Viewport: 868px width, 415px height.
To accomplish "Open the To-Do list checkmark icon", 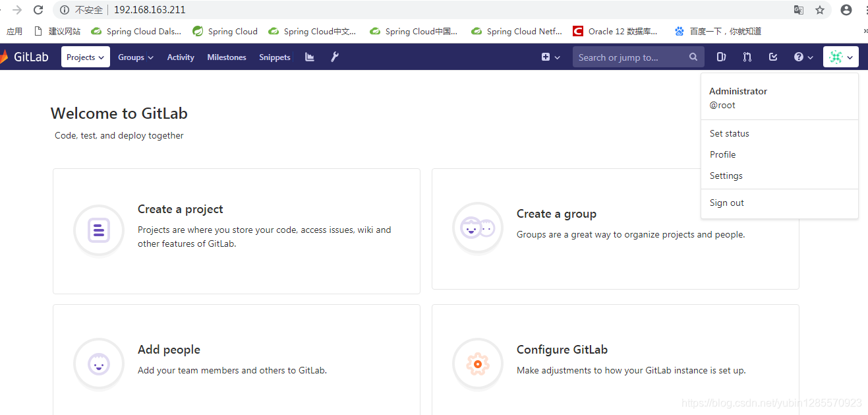I will pyautogui.click(x=773, y=57).
